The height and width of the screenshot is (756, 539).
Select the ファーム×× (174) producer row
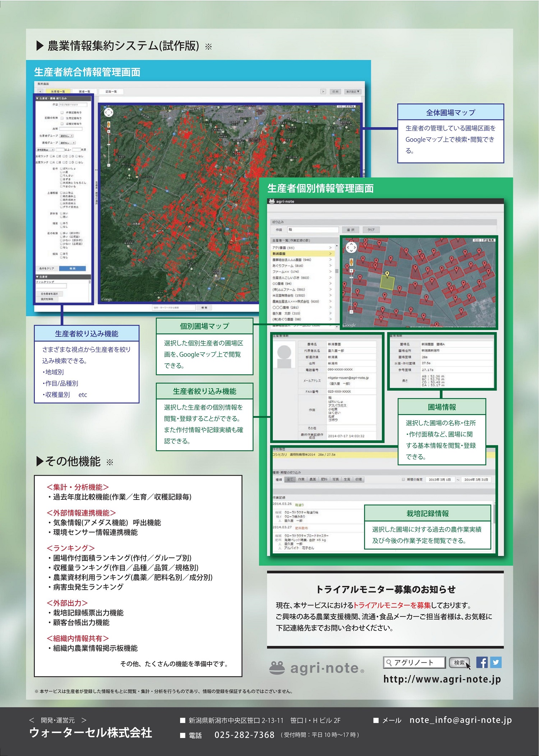303,272
